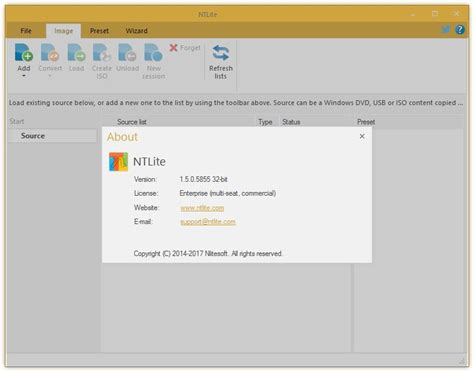Image resolution: width=474 pixels, height=372 pixels.
Task: Open the Preset ribbon tab
Action: click(x=99, y=31)
